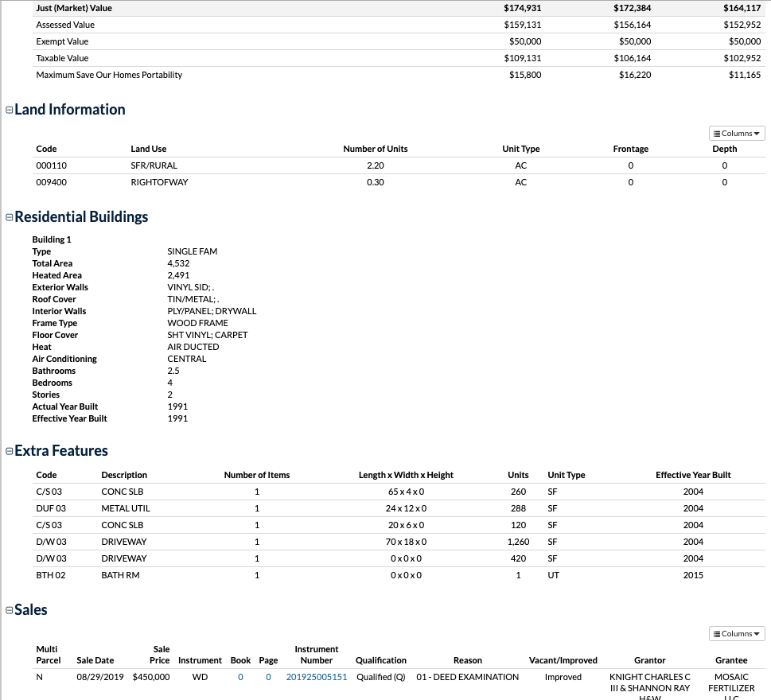
Task: Open Columns dropdown in Sales section
Action: pos(736,634)
